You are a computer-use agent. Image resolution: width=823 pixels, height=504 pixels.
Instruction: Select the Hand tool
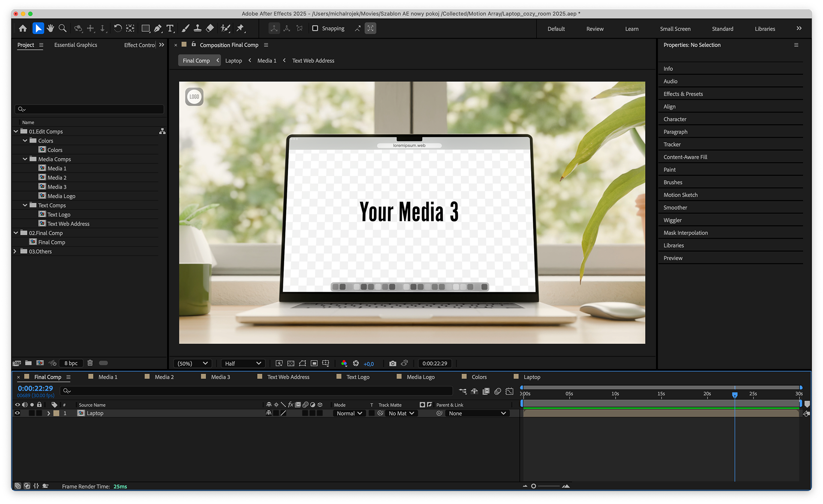click(51, 28)
